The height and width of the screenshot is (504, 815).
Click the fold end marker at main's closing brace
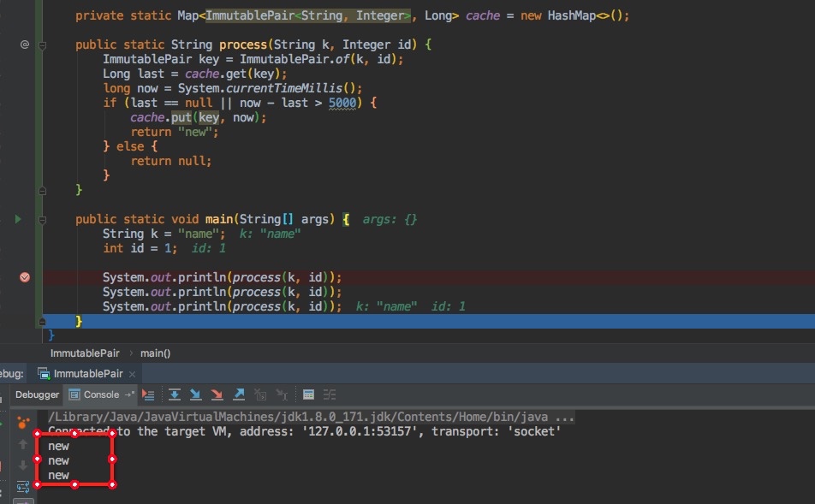point(42,321)
